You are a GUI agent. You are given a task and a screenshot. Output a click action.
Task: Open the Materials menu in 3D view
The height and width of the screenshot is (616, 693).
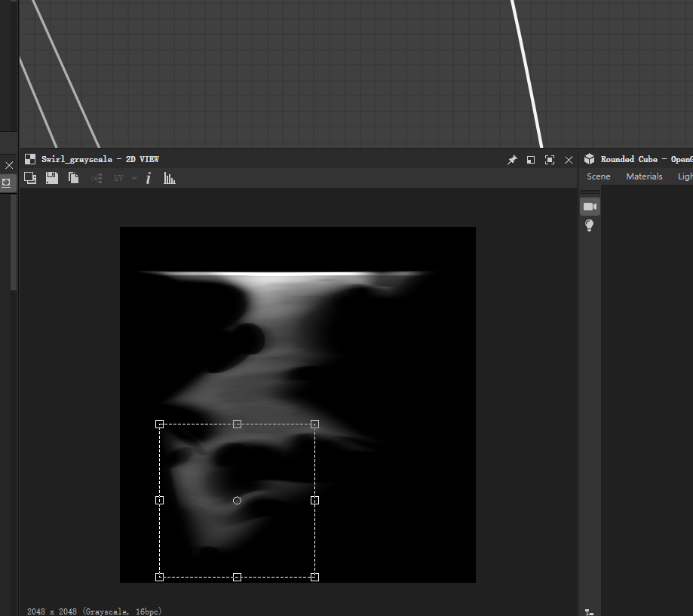pyautogui.click(x=644, y=176)
